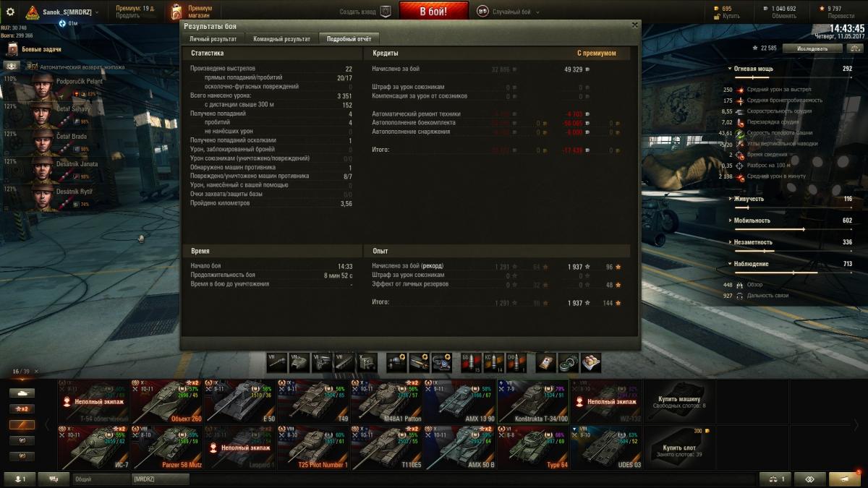Open the food ration consumable slot
868x488 pixels.
pos(590,362)
